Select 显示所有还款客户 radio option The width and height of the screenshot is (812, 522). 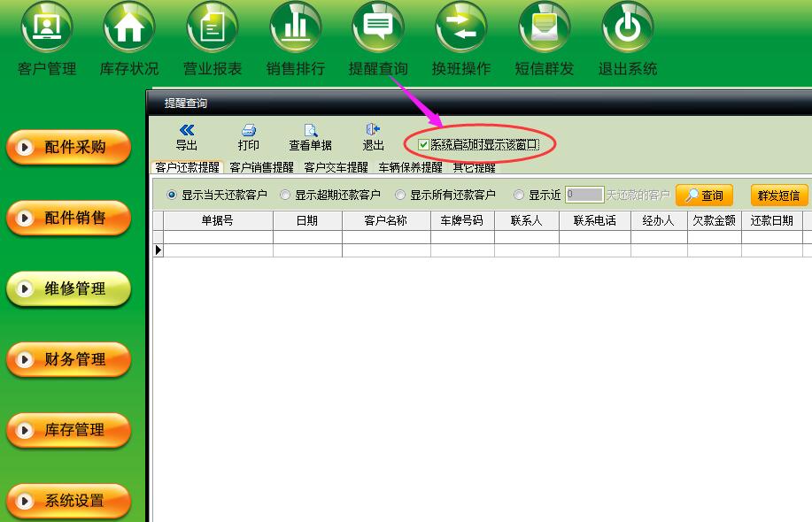point(399,195)
